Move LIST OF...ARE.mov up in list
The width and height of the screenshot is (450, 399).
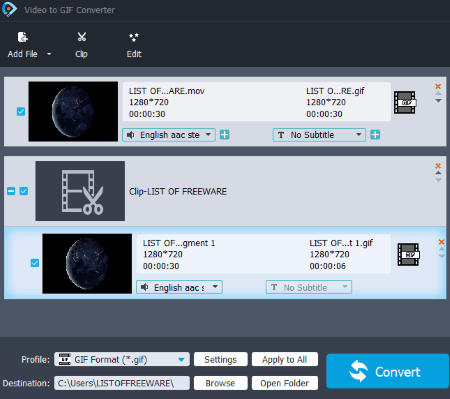[438, 94]
